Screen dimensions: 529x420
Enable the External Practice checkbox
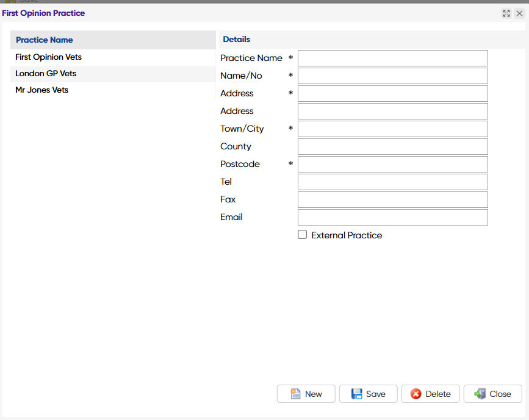tap(303, 235)
